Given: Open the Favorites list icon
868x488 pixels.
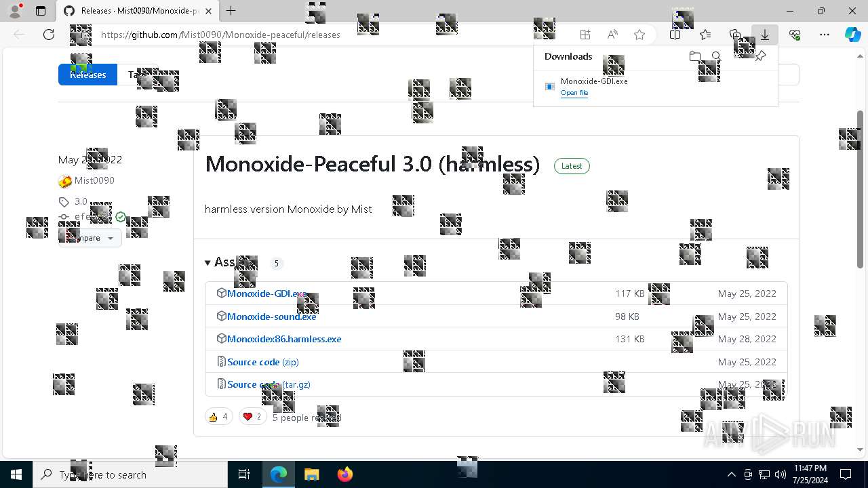Looking at the screenshot, I should click(x=705, y=35).
